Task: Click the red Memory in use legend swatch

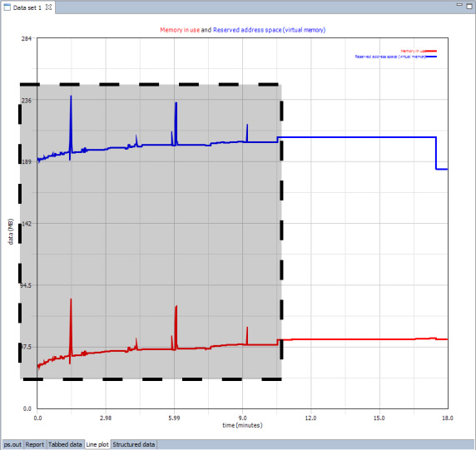Action: click(x=431, y=51)
